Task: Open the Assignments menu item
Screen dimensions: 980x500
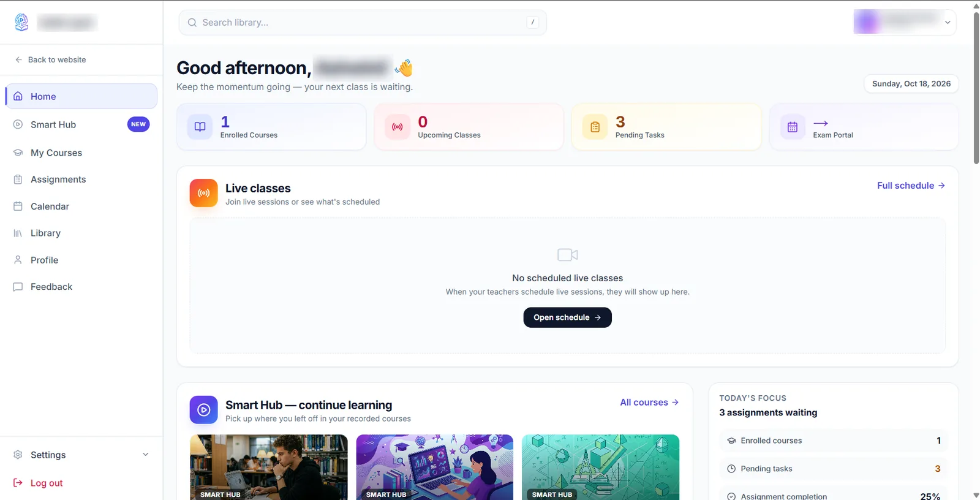Action: (x=81, y=180)
